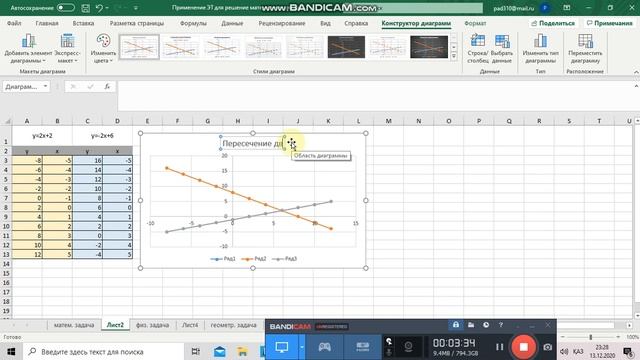Expand chart styles gallery more arrow

(x=454, y=56)
